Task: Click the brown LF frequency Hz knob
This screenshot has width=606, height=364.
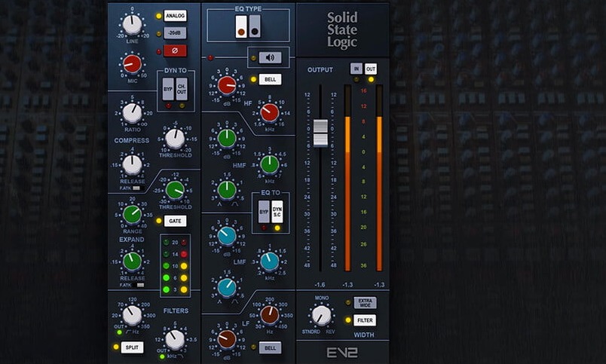Action: [270, 315]
